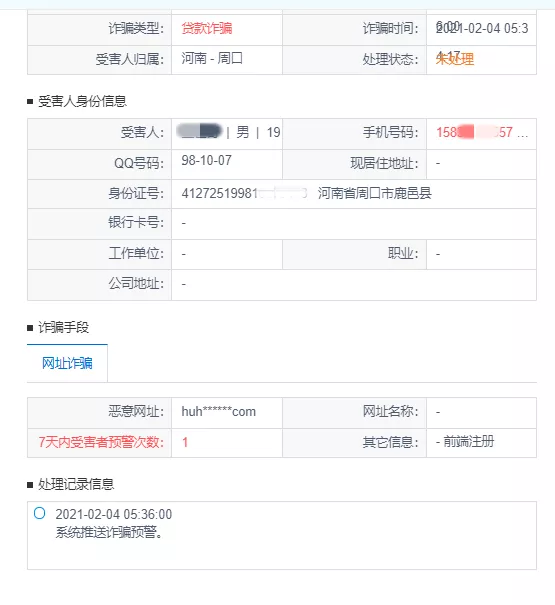This screenshot has height=605, width=555.
Task: Select the 系统推送诈骗预警 record entry
Action: point(109,532)
